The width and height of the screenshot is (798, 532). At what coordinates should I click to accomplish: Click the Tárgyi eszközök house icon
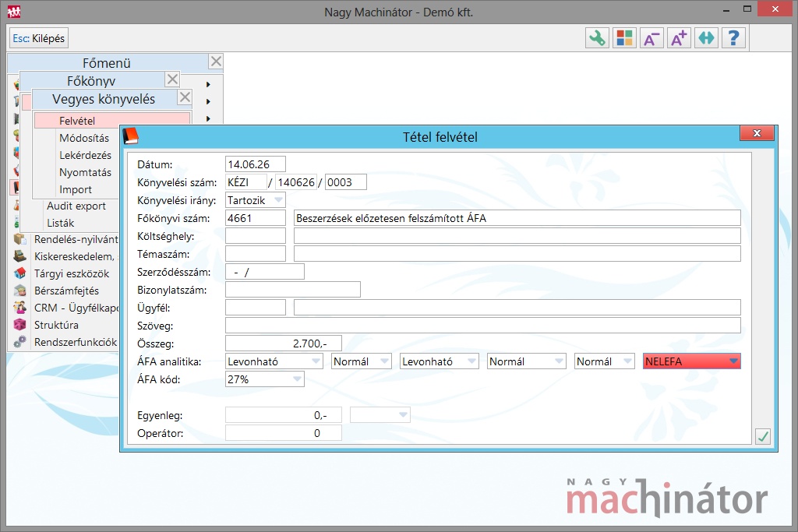19,273
